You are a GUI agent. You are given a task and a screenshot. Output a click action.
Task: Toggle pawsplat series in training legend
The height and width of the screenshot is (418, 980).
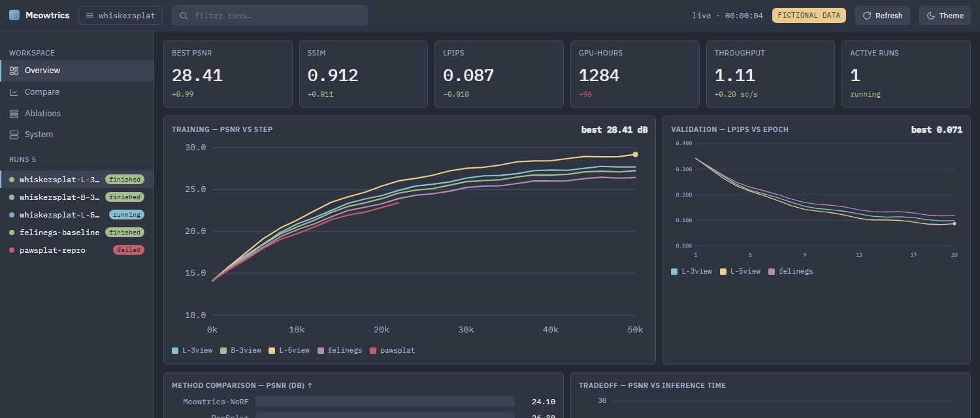pyautogui.click(x=393, y=351)
